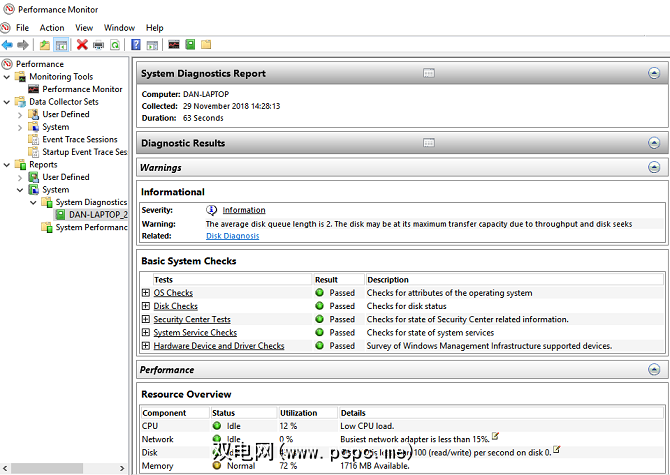Expand the OS Checks row plus box

(146, 293)
